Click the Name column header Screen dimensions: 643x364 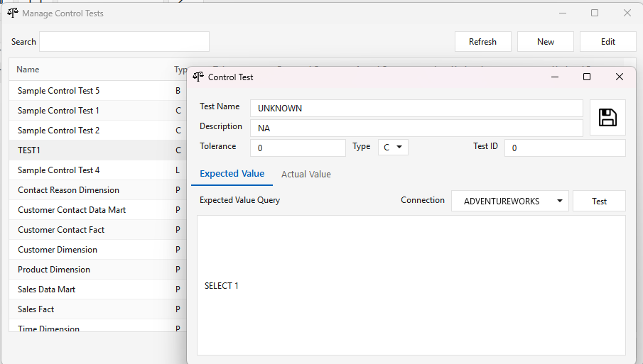pos(28,70)
